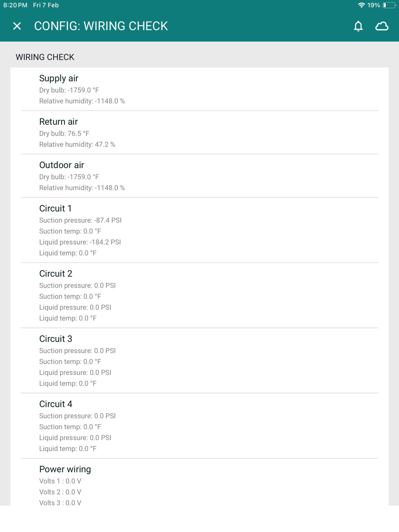Viewport: 399px width, 532px height.
Task: Select the Supply air entry
Action: pos(199,89)
